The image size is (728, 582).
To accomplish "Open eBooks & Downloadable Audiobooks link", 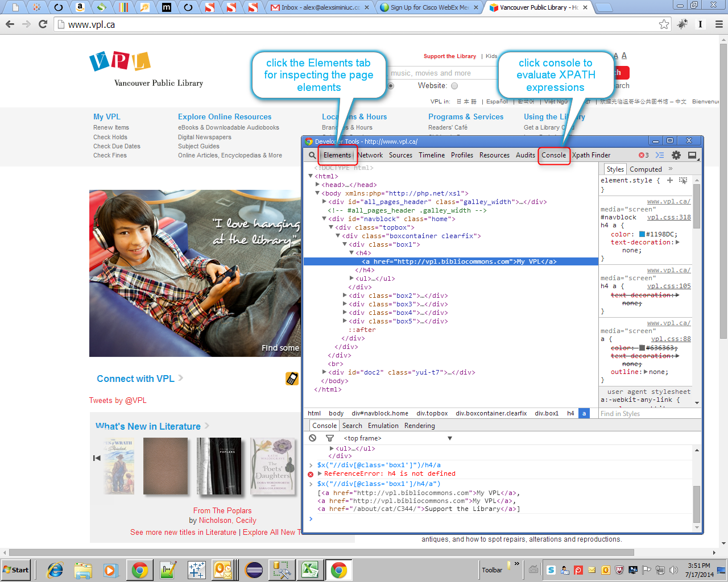I will (229, 128).
